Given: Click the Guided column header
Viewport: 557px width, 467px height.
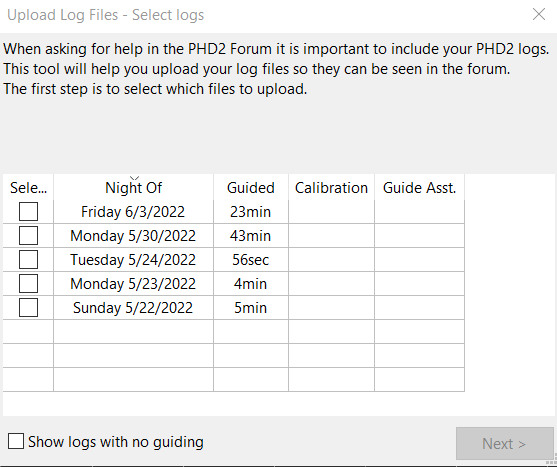Looking at the screenshot, I should [x=251, y=187].
